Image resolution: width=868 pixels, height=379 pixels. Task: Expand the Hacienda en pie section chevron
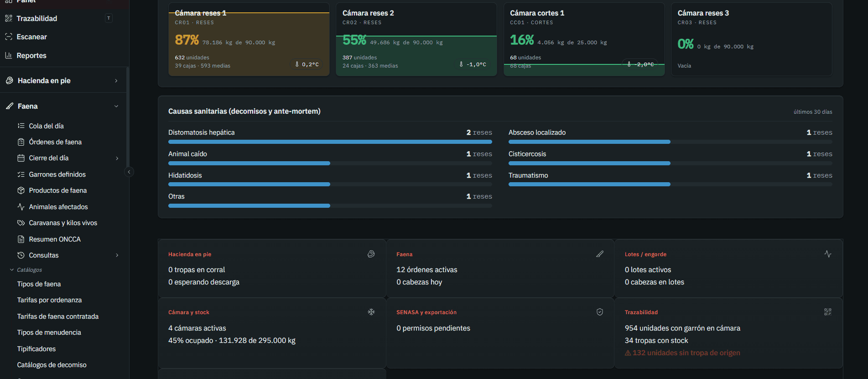tap(116, 81)
